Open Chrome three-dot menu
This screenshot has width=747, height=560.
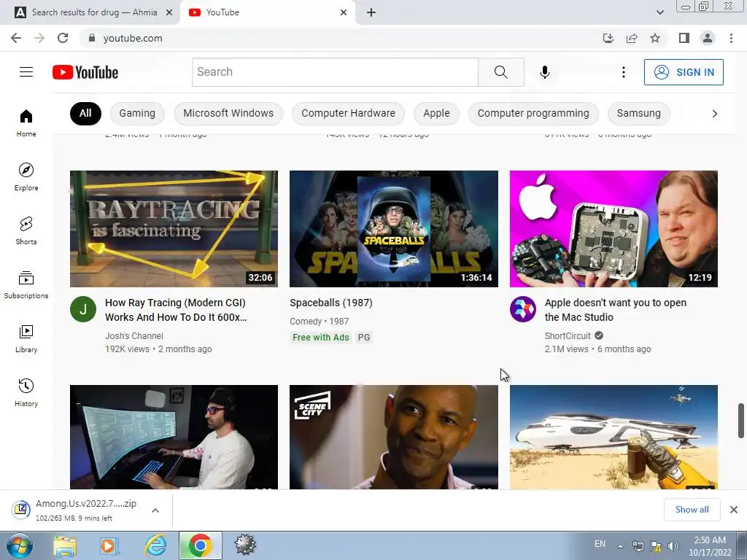tap(731, 38)
